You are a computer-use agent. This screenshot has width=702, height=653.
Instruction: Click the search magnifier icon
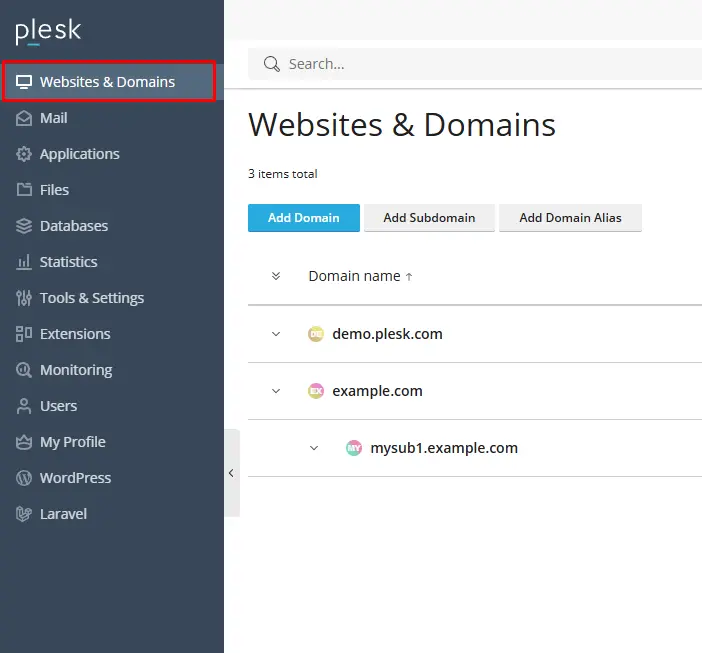coord(272,64)
